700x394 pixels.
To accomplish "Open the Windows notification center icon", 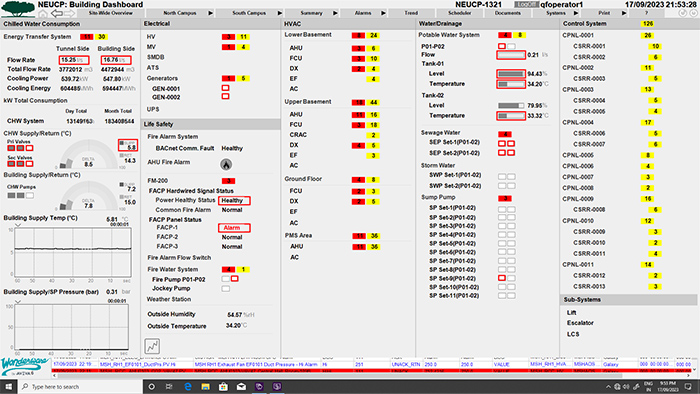I will pyautogui.click(x=688, y=386).
